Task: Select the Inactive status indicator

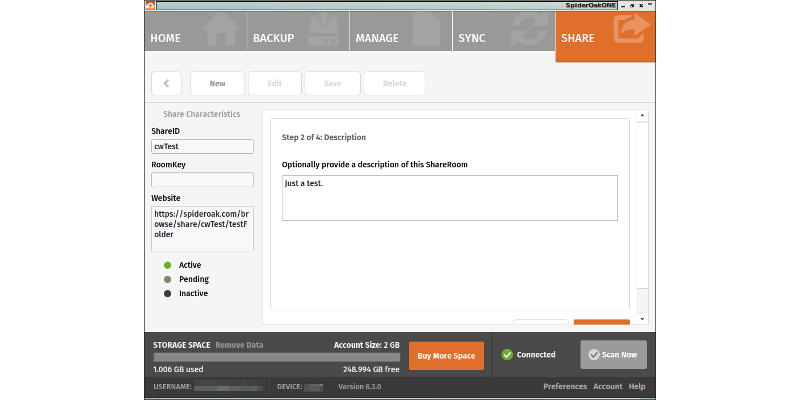Action: (167, 293)
